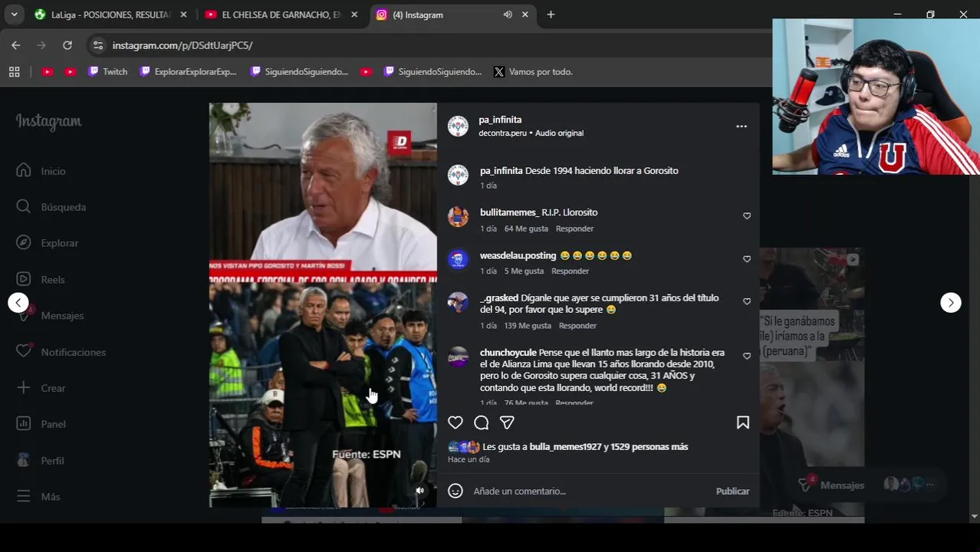
Task: Open Reels in Instagram sidebar
Action: point(41,279)
